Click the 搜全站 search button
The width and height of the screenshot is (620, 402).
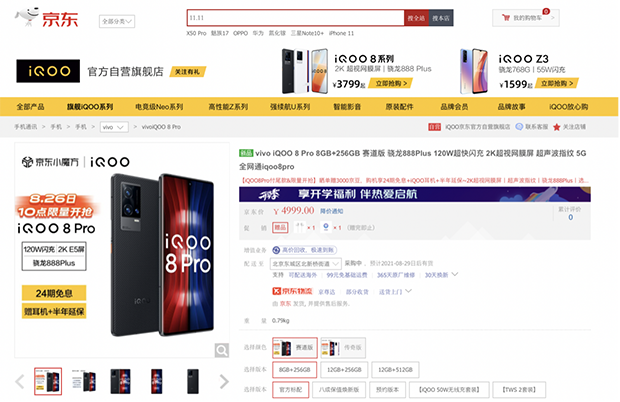[x=416, y=18]
